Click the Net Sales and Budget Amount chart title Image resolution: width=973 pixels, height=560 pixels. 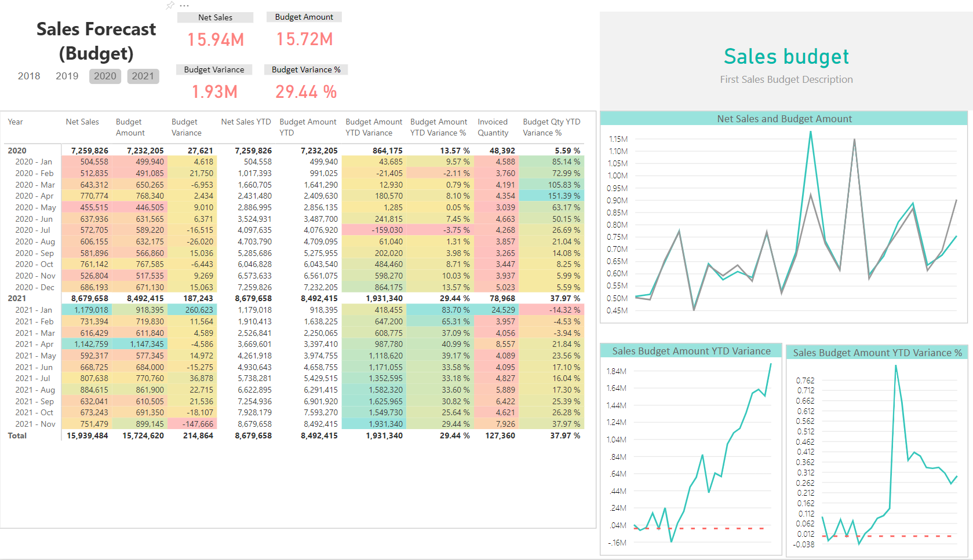tap(784, 119)
